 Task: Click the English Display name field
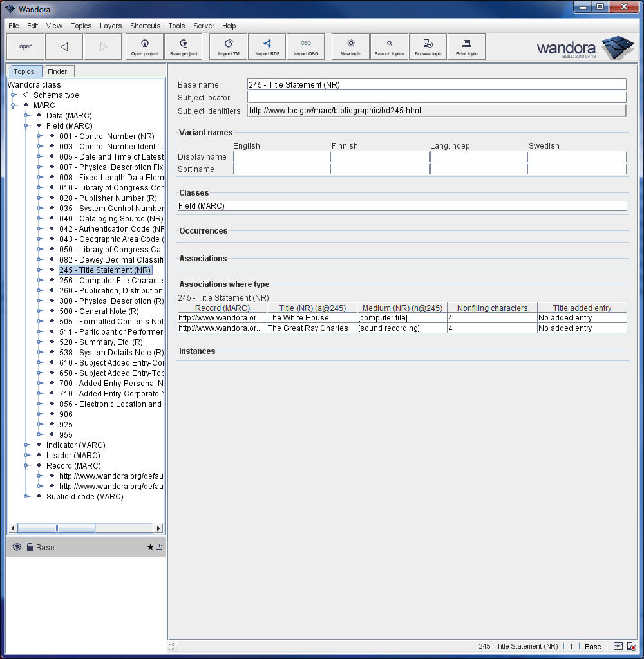coord(281,156)
